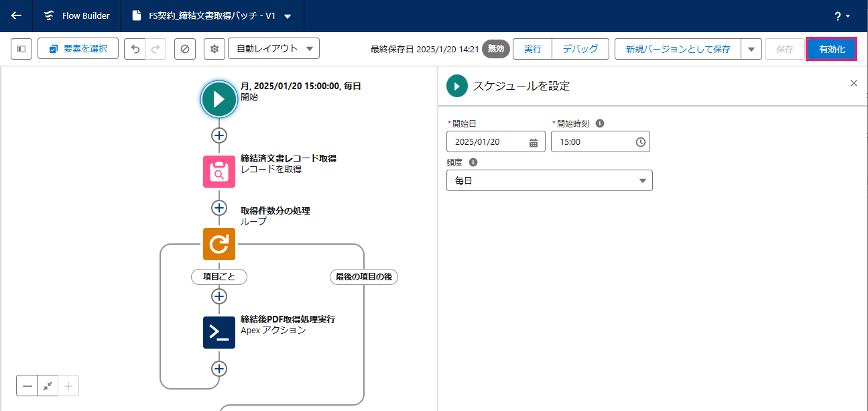868x411 pixels.
Task: Click the 開始日 date input field
Action: pyautogui.click(x=496, y=141)
